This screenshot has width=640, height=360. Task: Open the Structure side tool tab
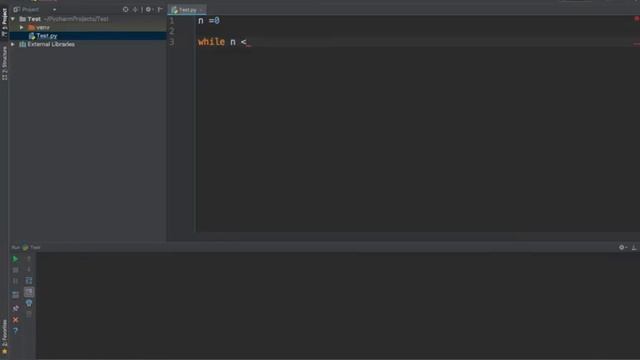(4, 63)
